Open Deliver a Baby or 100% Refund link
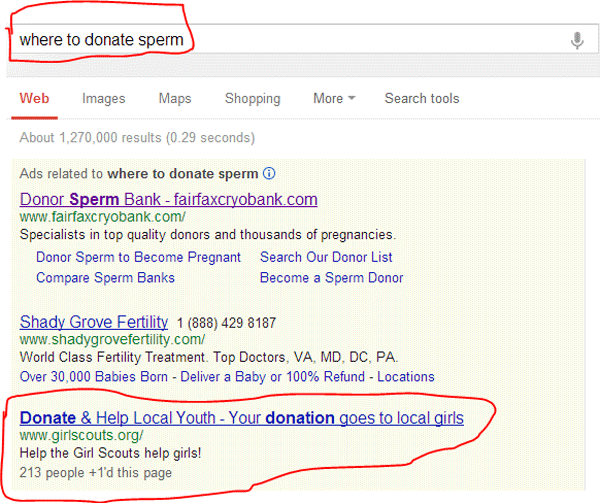Viewport: 600px width, 503px height. pyautogui.click(x=272, y=377)
